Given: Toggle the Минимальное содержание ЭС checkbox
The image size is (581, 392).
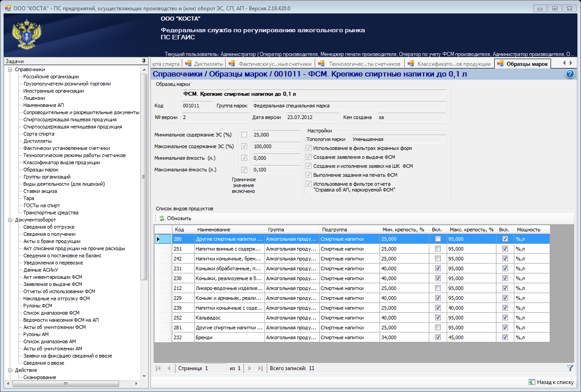Looking at the screenshot, I should click(244, 134).
